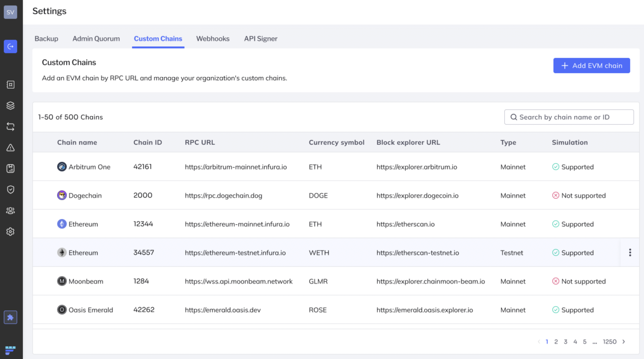Jump to last page 1250

coord(609,342)
